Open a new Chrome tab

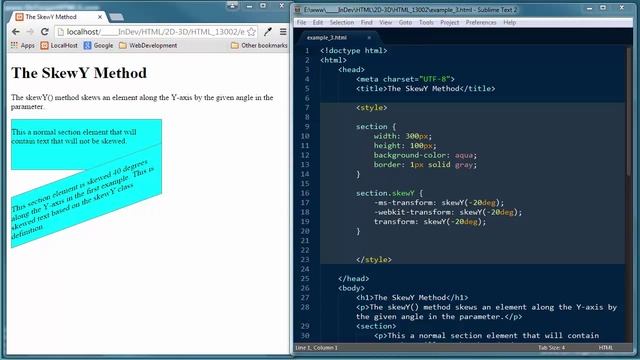tap(117, 17)
